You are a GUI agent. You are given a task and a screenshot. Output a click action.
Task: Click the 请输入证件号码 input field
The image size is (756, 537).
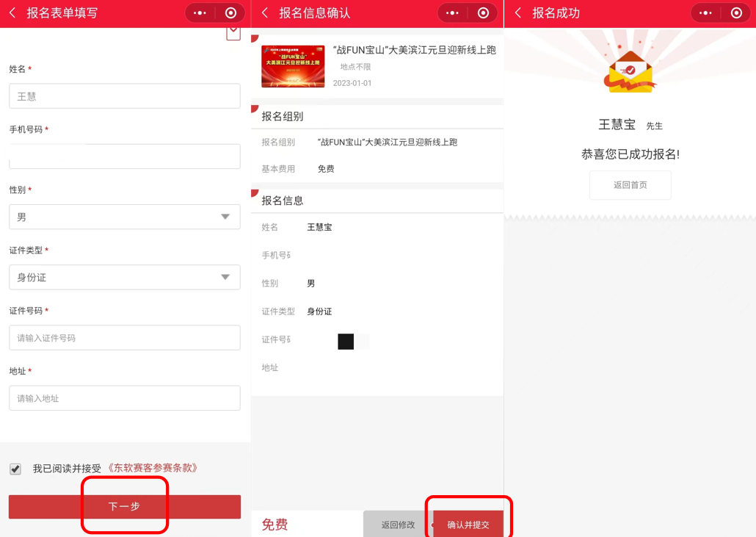click(125, 337)
